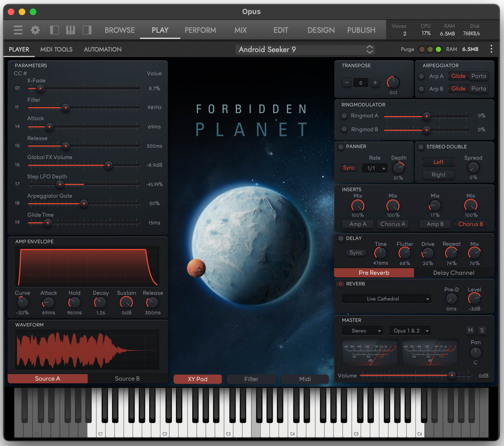
Task: Click the transpose plus stepper
Action: (x=375, y=82)
